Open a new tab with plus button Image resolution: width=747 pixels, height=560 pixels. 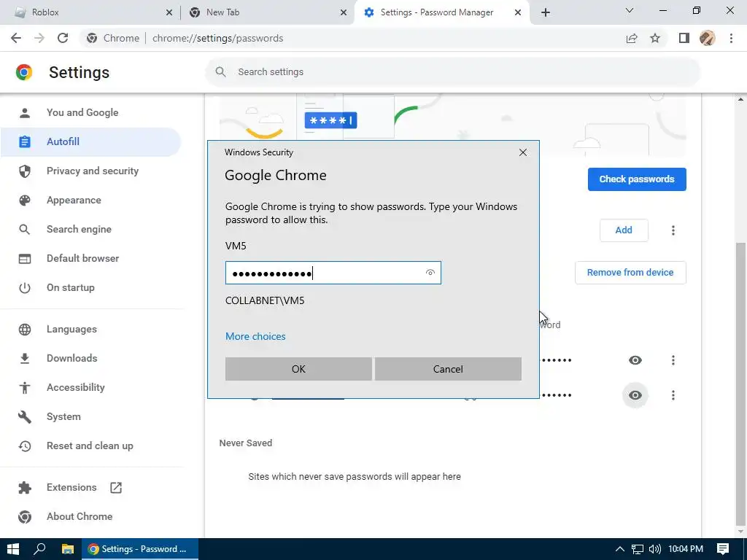tap(546, 12)
